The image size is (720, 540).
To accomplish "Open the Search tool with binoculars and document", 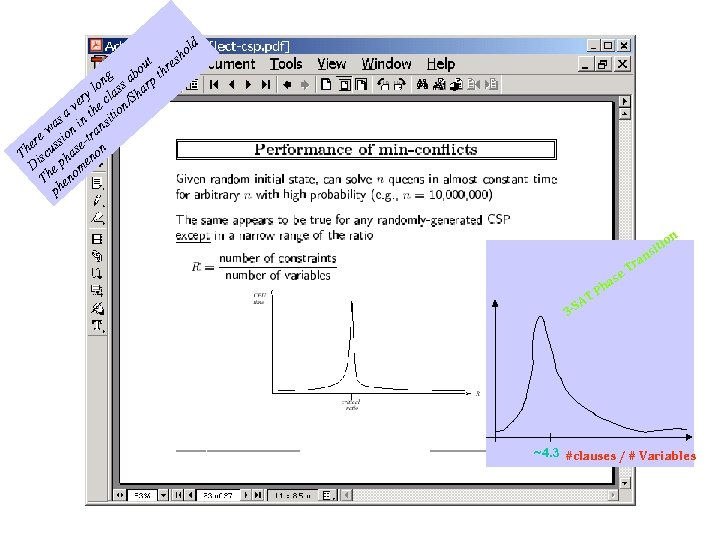I will [x=439, y=84].
